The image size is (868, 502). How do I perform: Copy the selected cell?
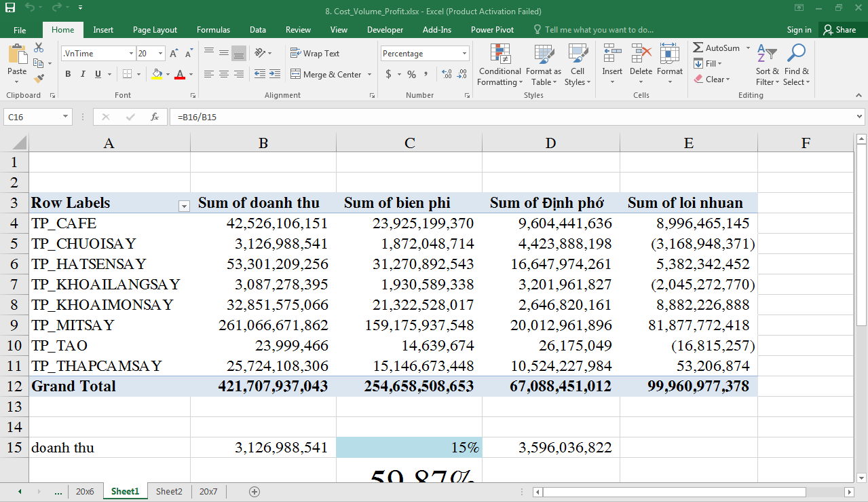(x=39, y=63)
